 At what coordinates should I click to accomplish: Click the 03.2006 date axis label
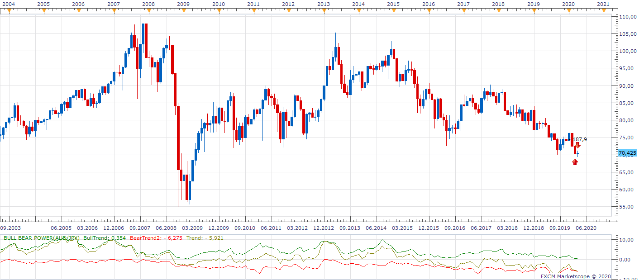[x=87, y=228]
